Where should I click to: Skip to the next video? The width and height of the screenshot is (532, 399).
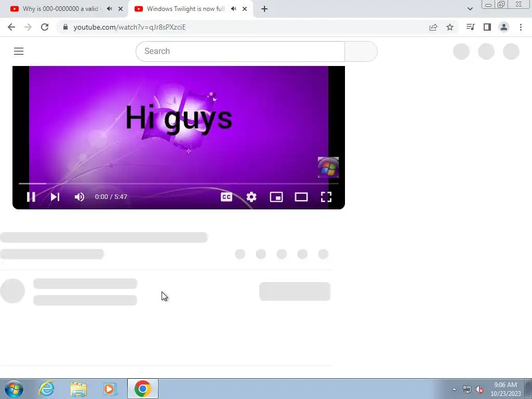coord(55,197)
